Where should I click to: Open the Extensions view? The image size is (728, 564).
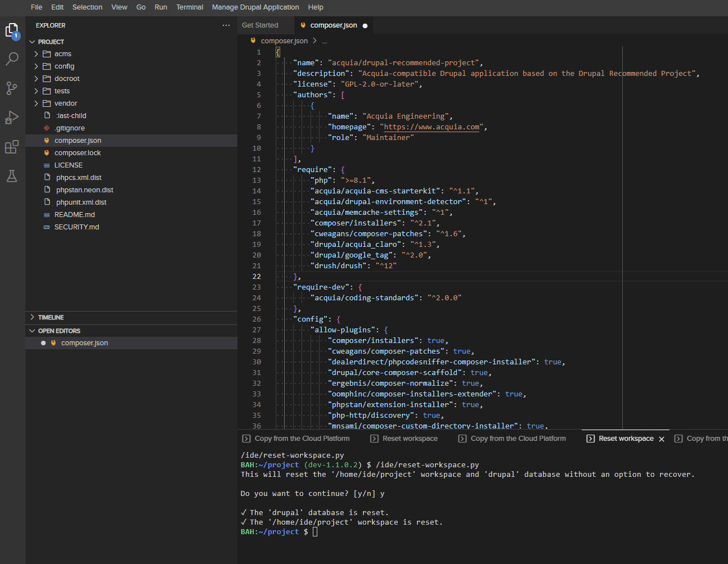(x=12, y=146)
